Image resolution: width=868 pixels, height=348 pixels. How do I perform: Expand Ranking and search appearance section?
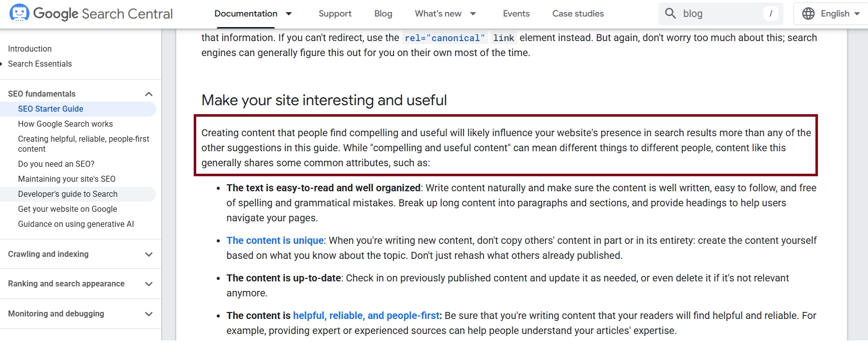pyautogui.click(x=149, y=284)
